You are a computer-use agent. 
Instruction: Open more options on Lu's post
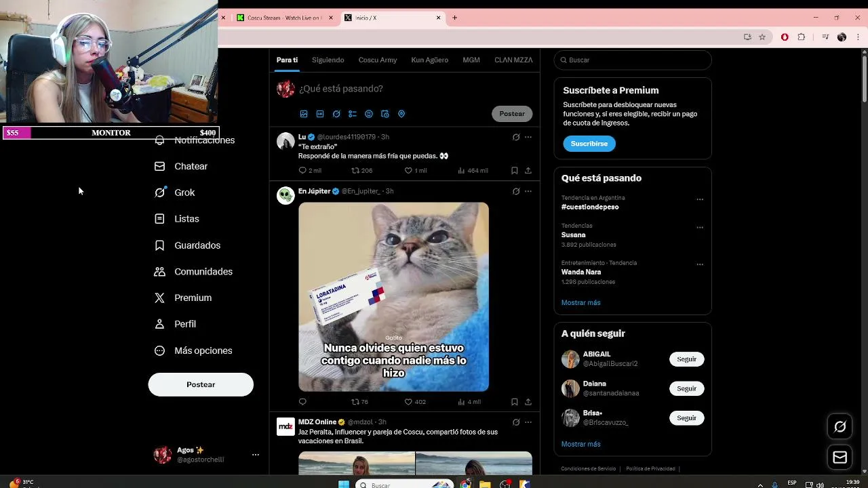[528, 137]
